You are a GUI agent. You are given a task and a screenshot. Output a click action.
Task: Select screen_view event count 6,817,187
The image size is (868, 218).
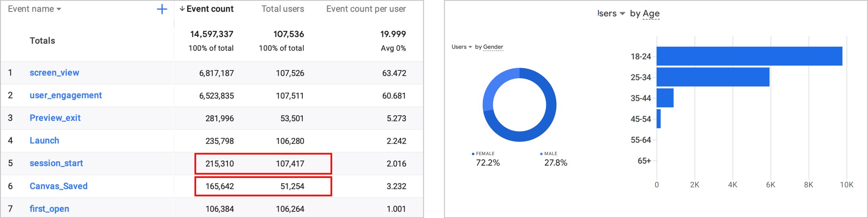216,73
